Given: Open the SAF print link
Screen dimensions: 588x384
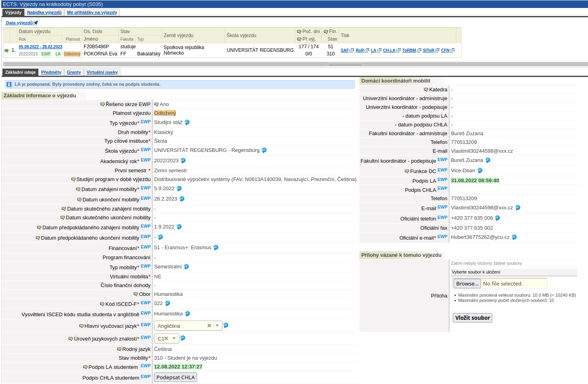Looking at the screenshot, I should [345, 51].
